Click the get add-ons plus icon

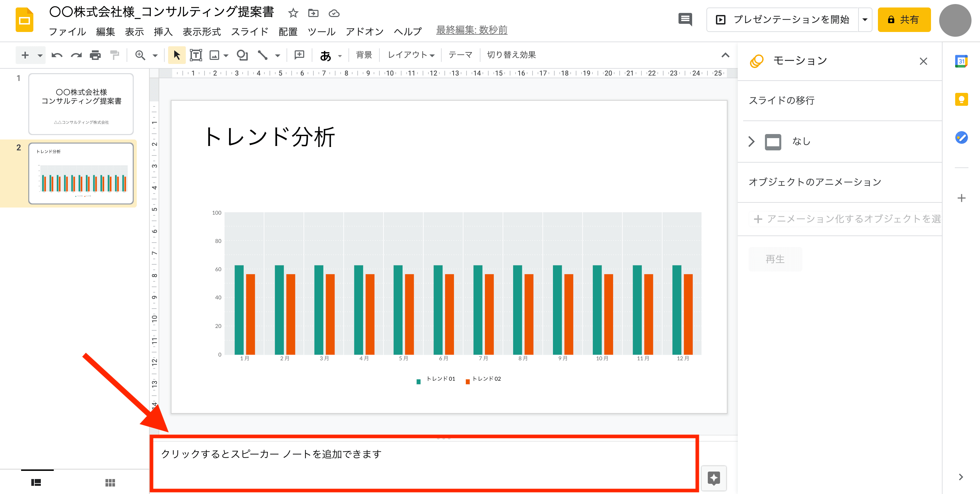pos(961,198)
